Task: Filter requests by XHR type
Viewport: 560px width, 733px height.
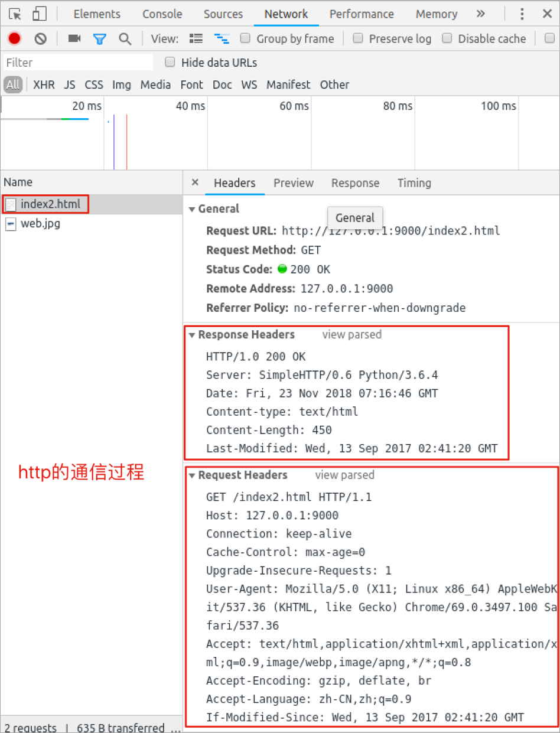Action: tap(44, 84)
